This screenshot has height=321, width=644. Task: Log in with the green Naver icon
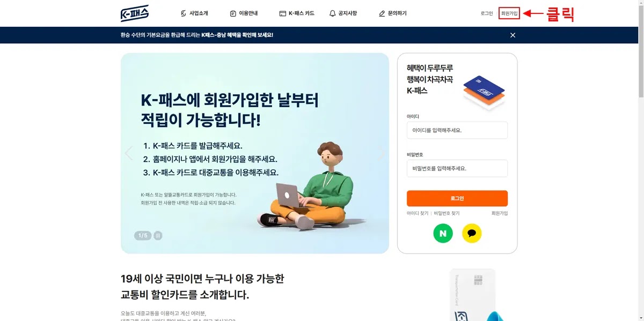coord(443,233)
